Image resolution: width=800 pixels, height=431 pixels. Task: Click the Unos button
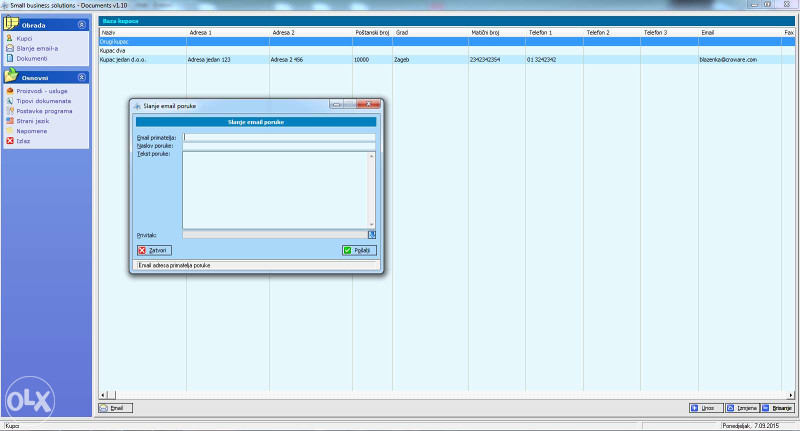[707, 408]
